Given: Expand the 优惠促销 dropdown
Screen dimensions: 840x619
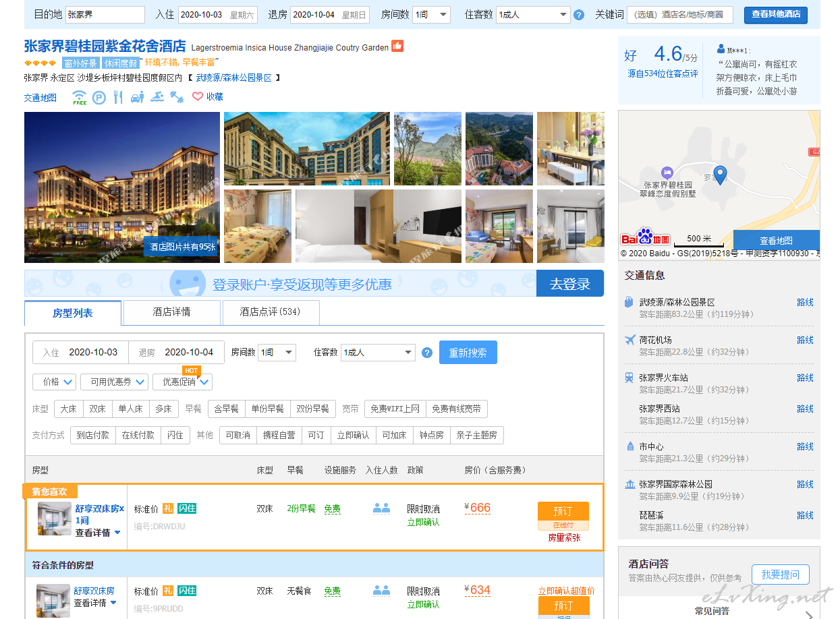Looking at the screenshot, I should pyautogui.click(x=182, y=382).
